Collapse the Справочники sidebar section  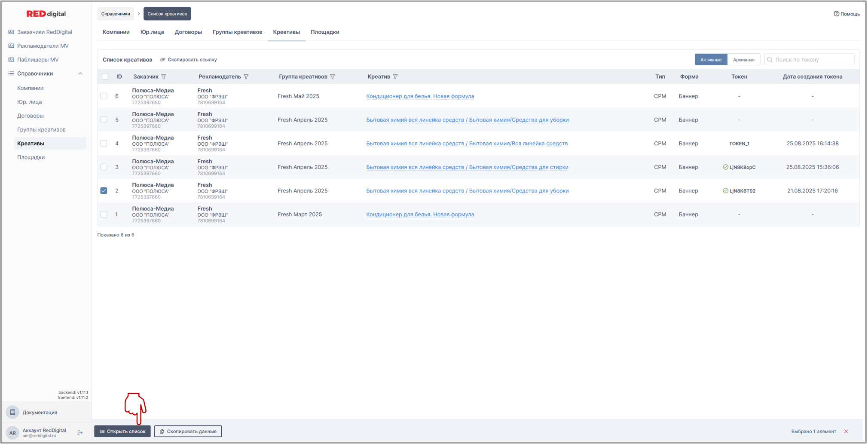tap(80, 73)
